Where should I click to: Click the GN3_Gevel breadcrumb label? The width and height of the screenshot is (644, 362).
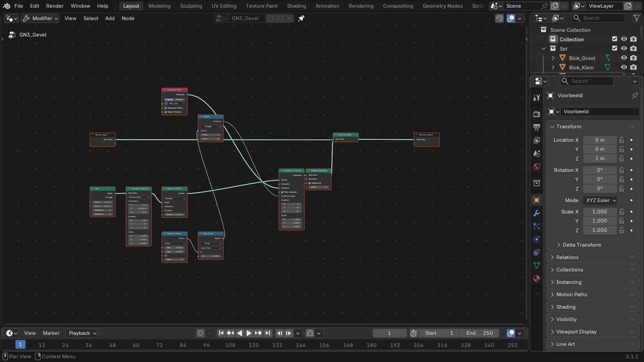pyautogui.click(x=33, y=35)
